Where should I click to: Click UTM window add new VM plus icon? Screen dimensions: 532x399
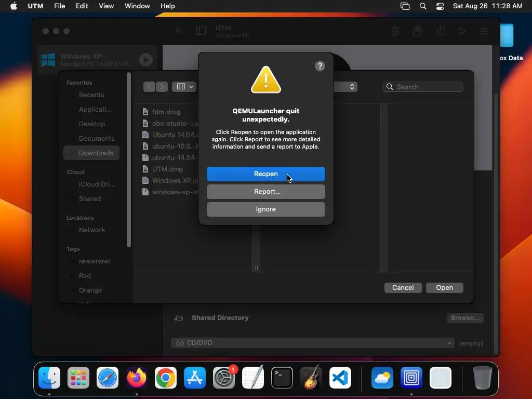pyautogui.click(x=178, y=31)
